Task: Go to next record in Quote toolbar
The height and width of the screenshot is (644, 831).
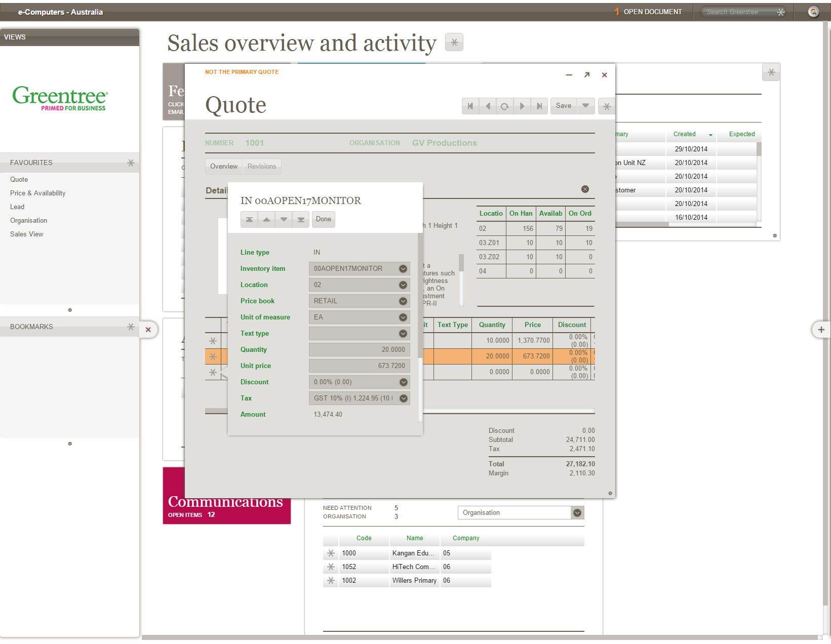Action: (x=522, y=106)
